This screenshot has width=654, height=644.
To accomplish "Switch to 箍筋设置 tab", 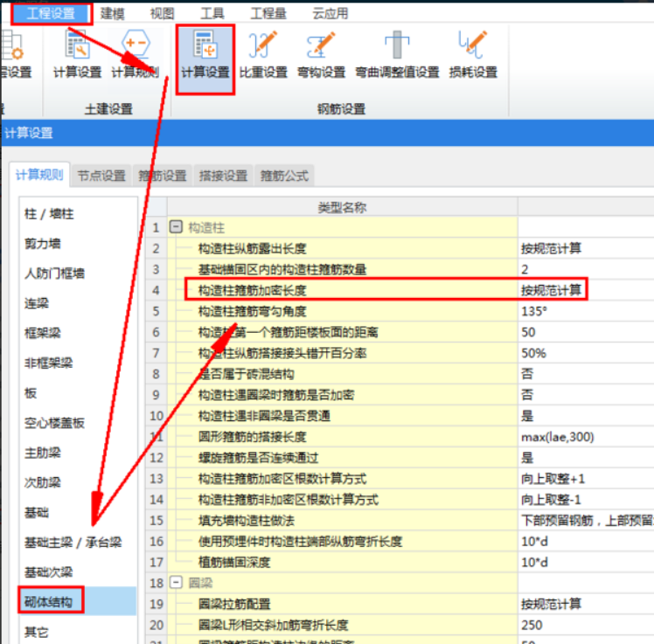I will pos(163,176).
